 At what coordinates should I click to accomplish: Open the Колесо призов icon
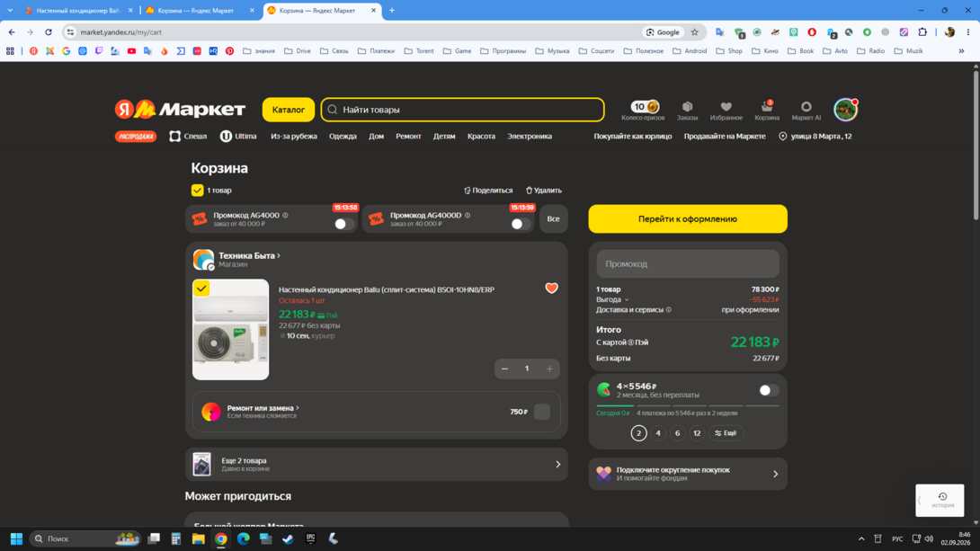(x=643, y=110)
